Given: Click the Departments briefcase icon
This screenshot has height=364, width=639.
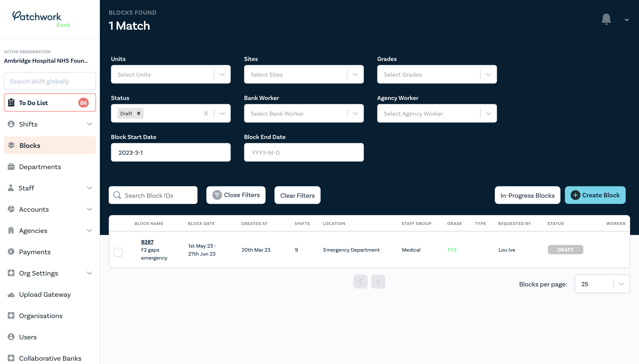Looking at the screenshot, I should [x=11, y=166].
